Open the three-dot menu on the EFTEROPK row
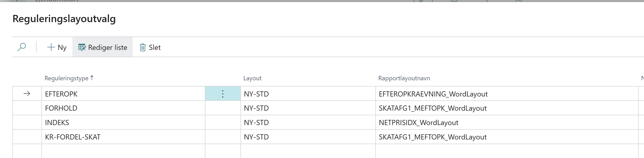The image size is (644, 158). [x=223, y=94]
